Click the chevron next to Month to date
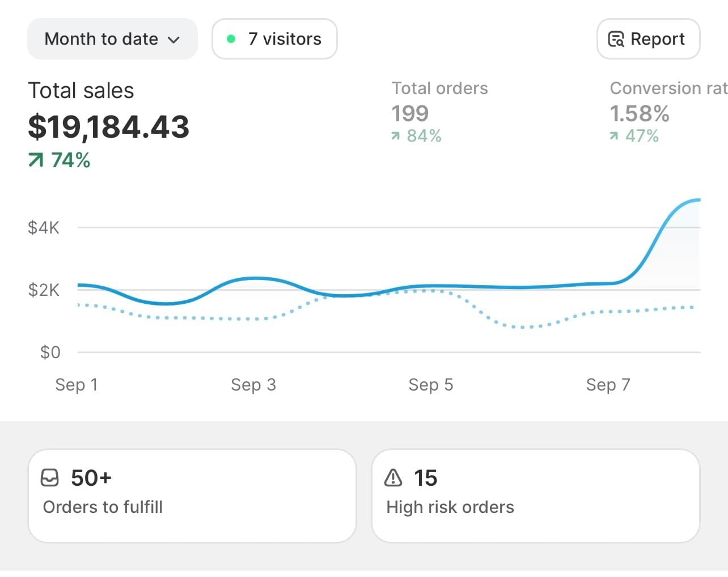Viewport: 728px width, 577px height. pyautogui.click(x=174, y=40)
